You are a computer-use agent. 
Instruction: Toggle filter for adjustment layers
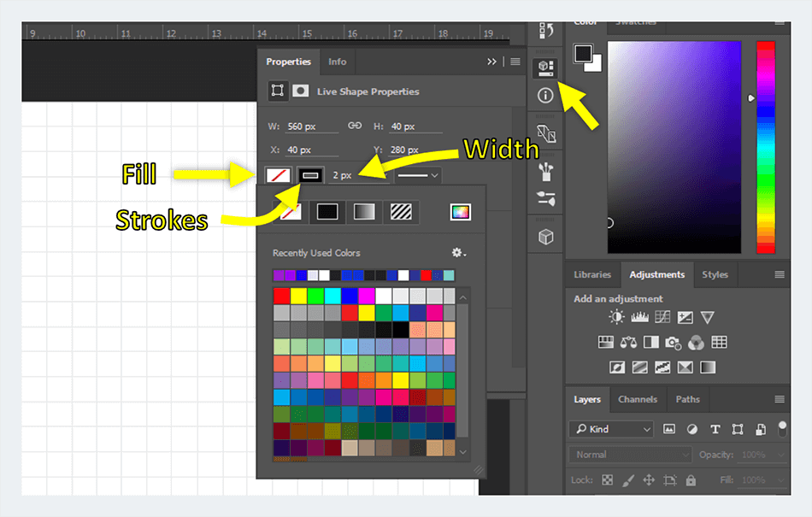pos(691,429)
